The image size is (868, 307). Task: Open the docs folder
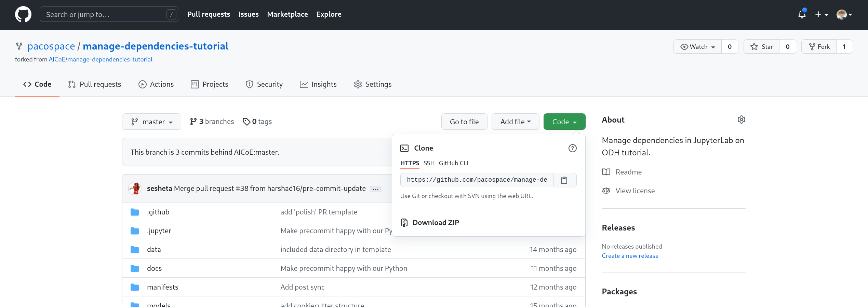point(155,268)
